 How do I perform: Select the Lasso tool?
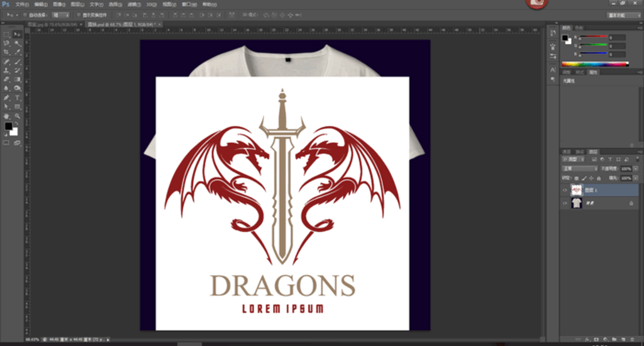click(x=6, y=43)
